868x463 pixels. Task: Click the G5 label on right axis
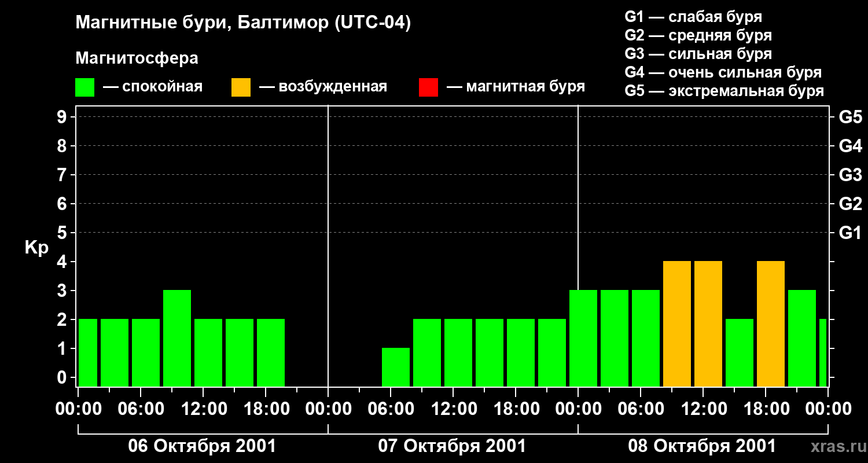850,117
